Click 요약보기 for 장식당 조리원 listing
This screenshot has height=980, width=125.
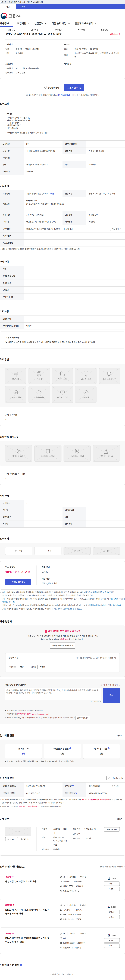pos(112,912)
